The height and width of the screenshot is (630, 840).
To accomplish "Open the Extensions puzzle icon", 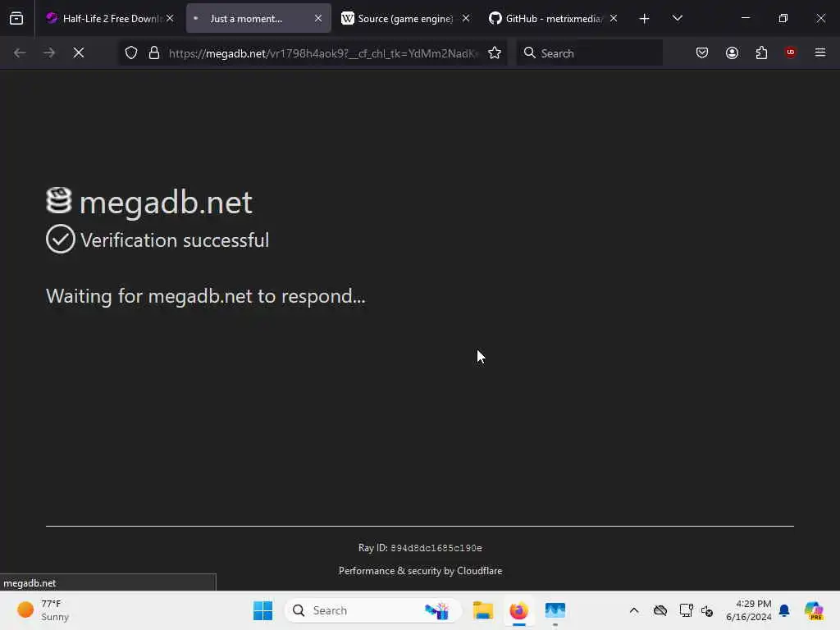I will point(761,52).
